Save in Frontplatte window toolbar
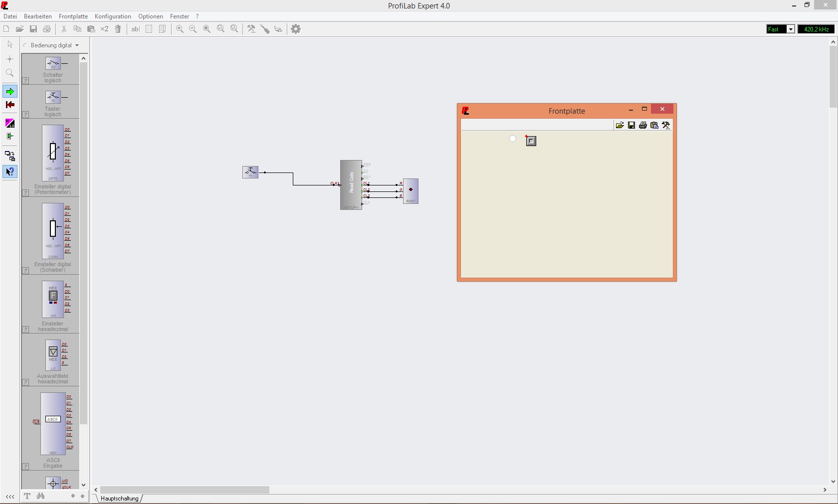 coord(631,125)
